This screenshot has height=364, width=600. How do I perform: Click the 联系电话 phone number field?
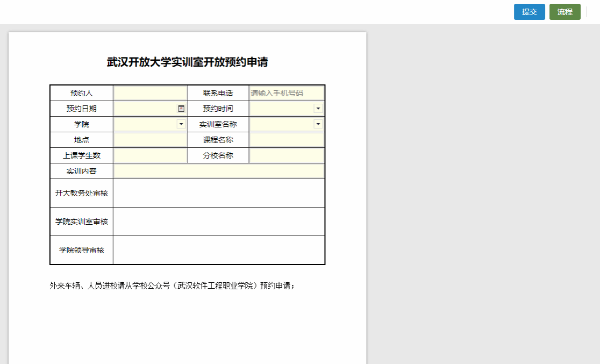point(287,93)
